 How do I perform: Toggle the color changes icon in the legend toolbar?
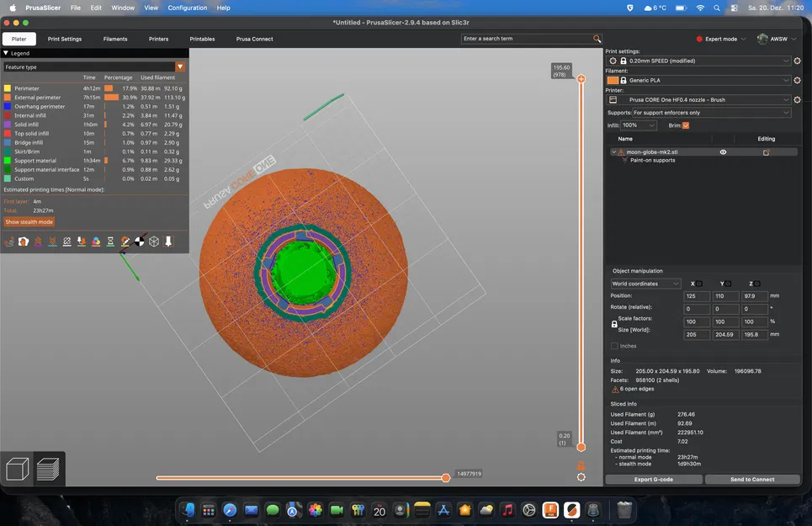[96, 242]
